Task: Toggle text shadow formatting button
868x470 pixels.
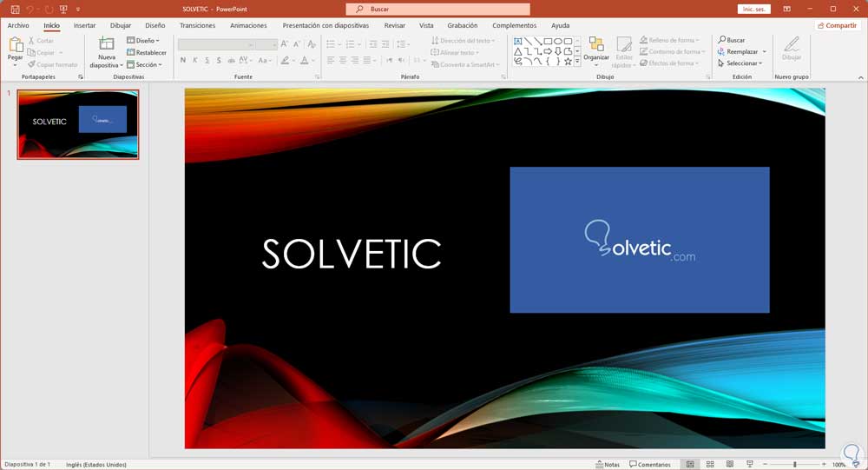Action: coord(220,60)
